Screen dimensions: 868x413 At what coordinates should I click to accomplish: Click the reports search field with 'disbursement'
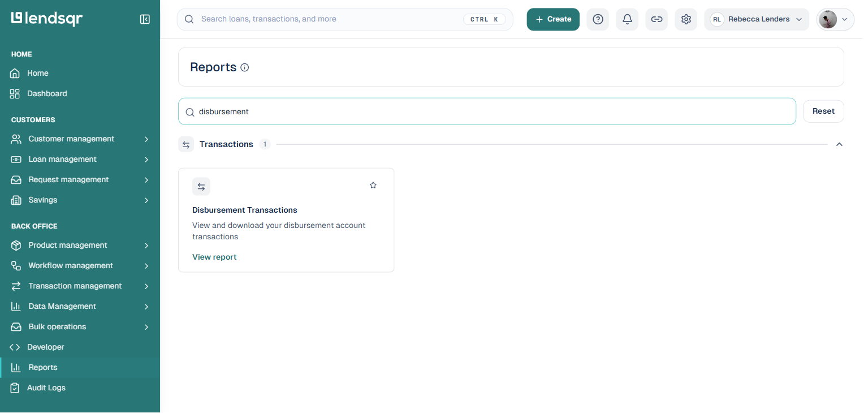point(487,111)
